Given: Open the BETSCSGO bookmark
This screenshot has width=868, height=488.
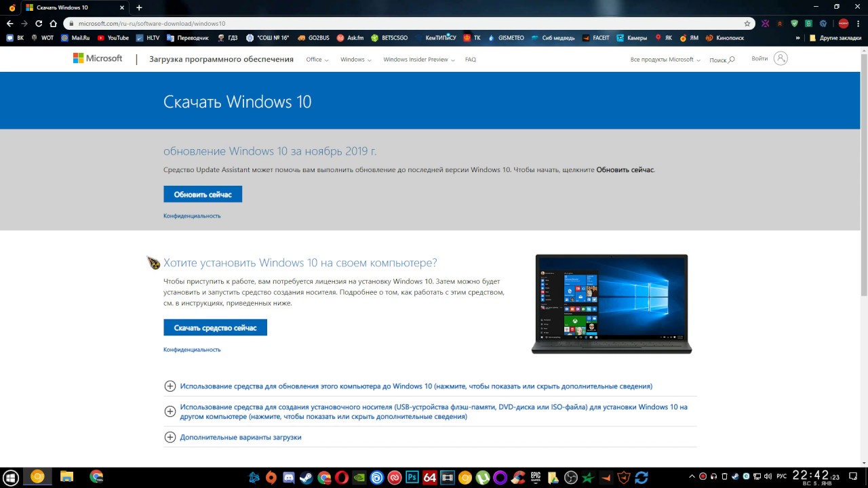Looking at the screenshot, I should (389, 38).
